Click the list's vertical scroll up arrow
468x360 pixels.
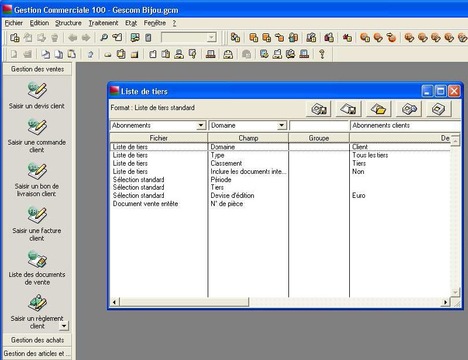[x=455, y=141]
